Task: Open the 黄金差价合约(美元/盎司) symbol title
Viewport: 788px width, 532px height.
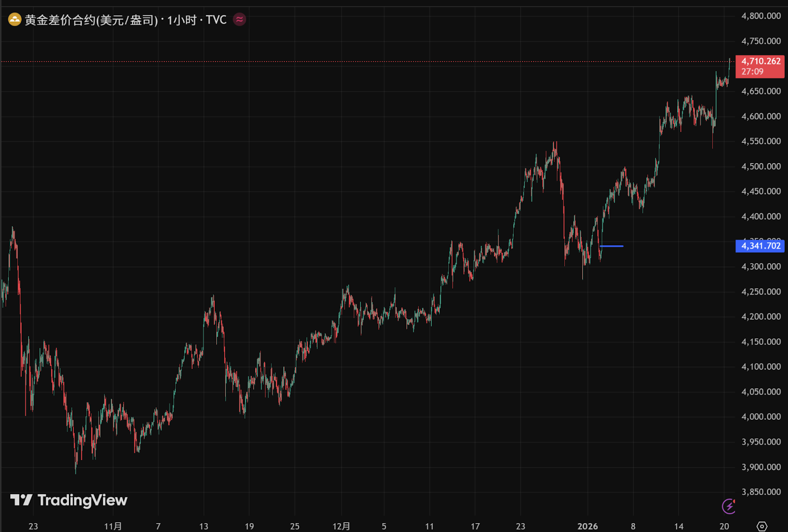Action: [91, 20]
